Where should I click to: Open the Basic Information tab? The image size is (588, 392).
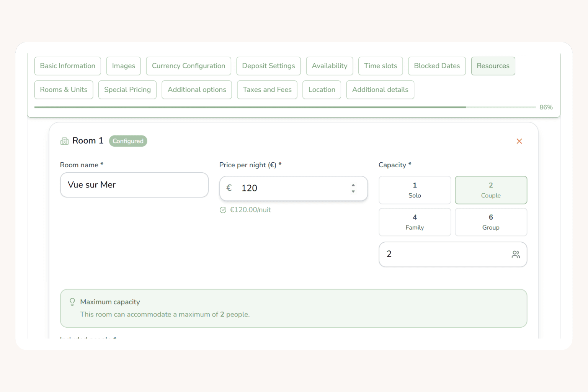[67, 66]
